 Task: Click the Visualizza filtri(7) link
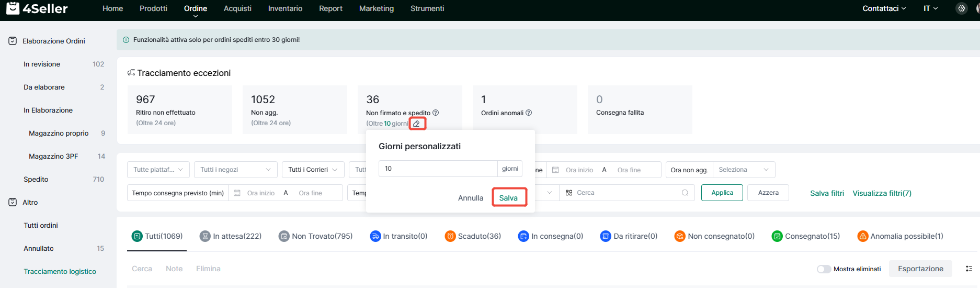pos(882,193)
